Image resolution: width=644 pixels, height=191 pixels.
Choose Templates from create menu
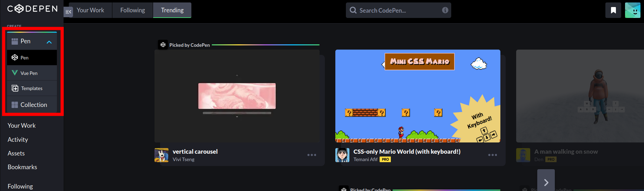(x=32, y=88)
